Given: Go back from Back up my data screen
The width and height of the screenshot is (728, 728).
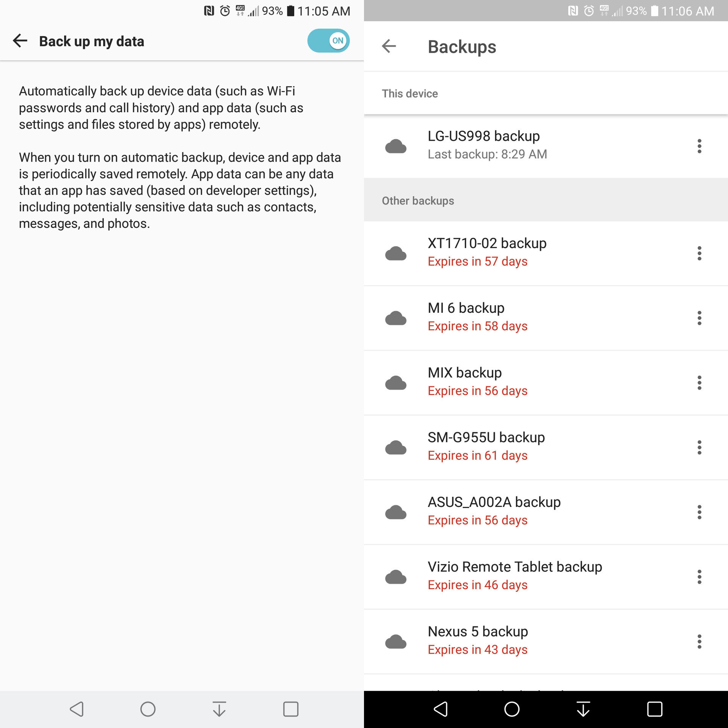Looking at the screenshot, I should coord(20,41).
